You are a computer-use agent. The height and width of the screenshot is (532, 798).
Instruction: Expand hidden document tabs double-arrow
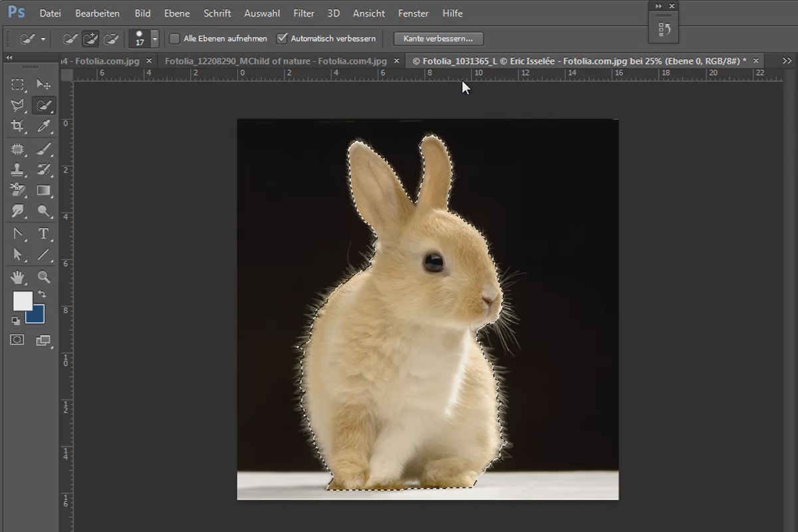[x=787, y=61]
